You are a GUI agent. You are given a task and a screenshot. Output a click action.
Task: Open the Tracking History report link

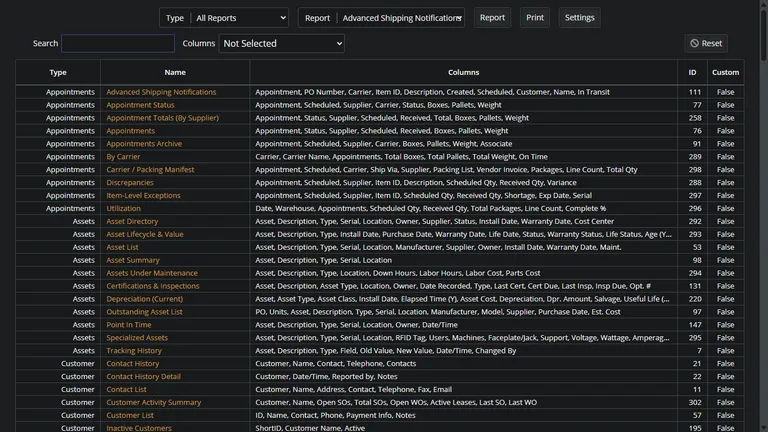coord(134,351)
